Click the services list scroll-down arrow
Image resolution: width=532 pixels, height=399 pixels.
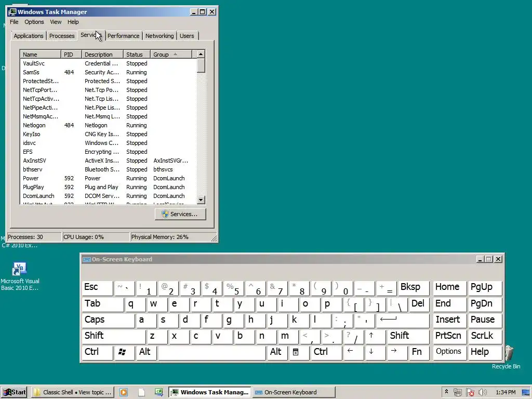pyautogui.click(x=201, y=200)
